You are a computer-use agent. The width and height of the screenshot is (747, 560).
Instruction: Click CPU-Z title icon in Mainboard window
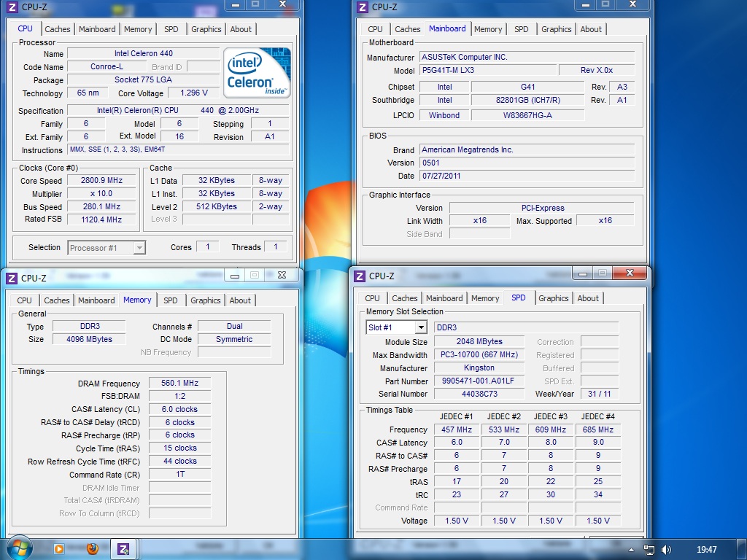tap(363, 7)
